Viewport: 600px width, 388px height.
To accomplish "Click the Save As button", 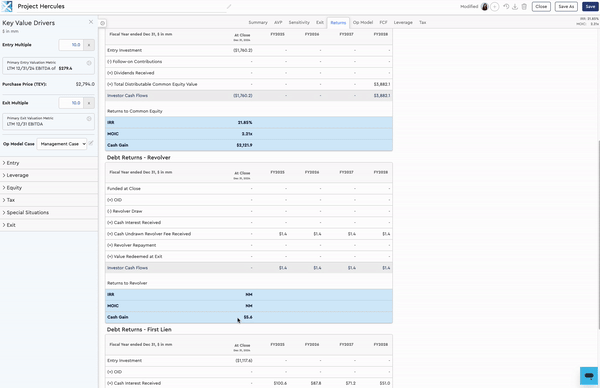I will 566,7.
